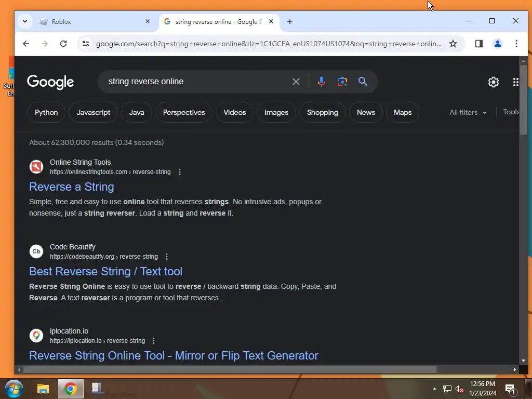Image resolution: width=532 pixels, height=399 pixels.
Task: Click the vertical scrollbar down arrow
Action: click(523, 361)
